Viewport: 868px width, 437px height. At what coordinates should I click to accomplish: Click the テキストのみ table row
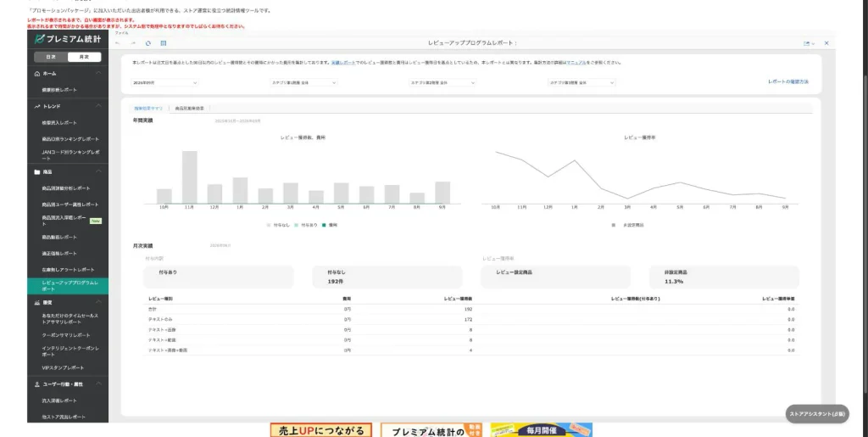(x=471, y=320)
